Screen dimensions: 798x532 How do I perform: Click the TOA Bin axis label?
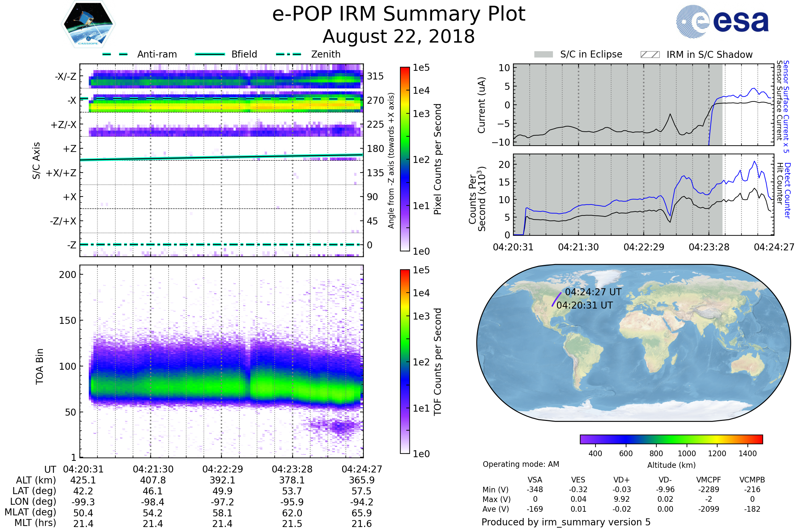[39, 366]
